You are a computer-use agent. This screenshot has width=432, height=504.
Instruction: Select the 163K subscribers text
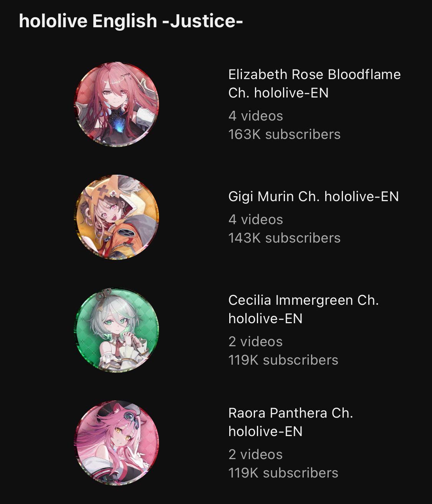(x=285, y=134)
